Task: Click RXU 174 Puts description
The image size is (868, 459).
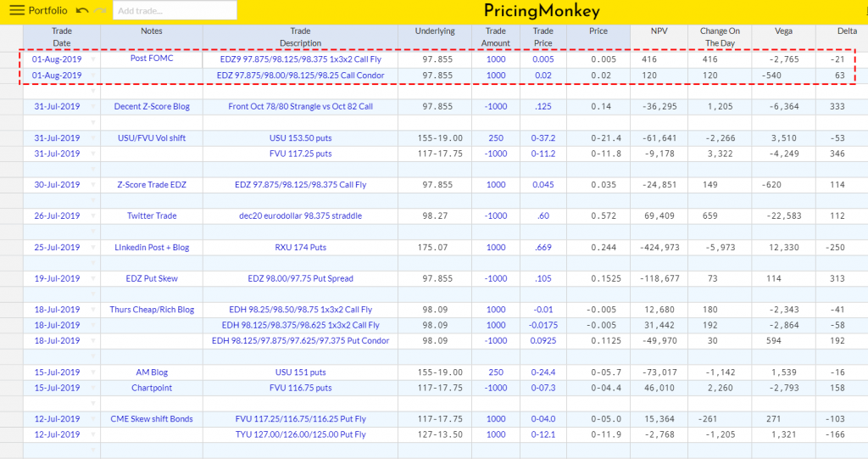Action: [x=301, y=247]
